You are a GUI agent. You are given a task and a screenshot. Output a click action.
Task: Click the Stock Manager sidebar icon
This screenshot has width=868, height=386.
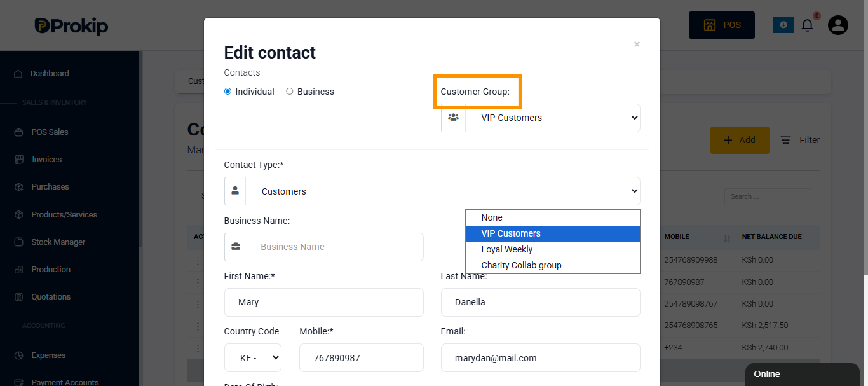tap(18, 242)
